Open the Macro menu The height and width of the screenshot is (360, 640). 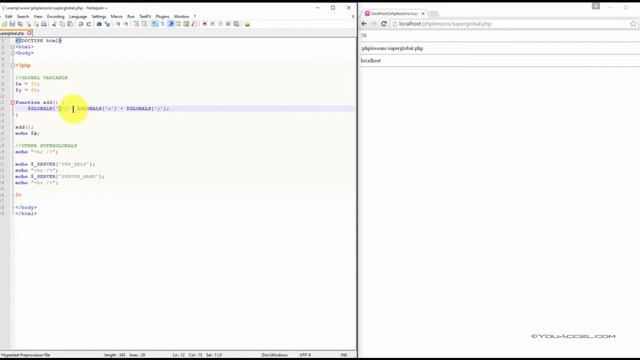tap(116, 17)
